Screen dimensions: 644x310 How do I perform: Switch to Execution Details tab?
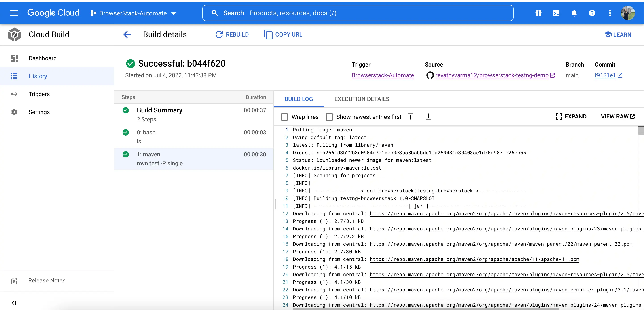(x=362, y=99)
